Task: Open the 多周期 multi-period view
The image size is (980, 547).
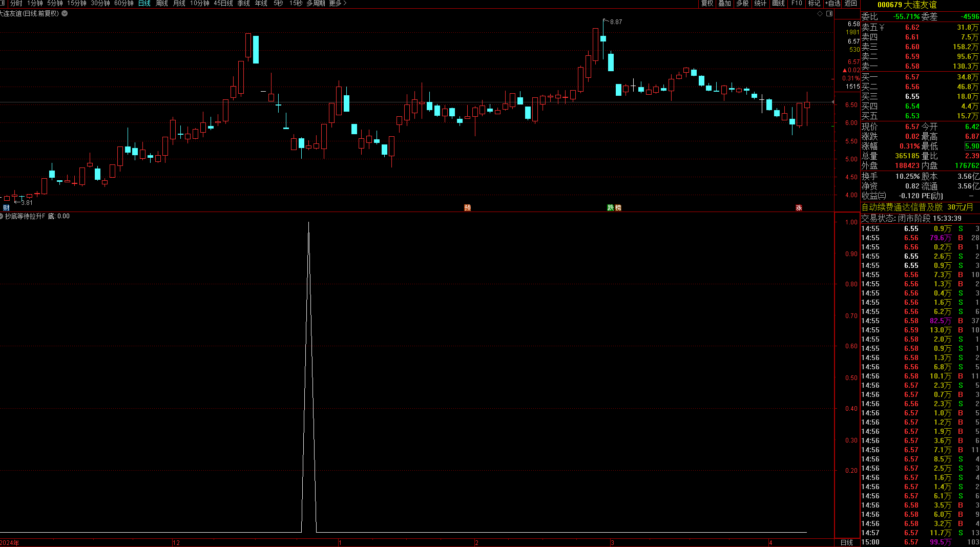Action: click(316, 3)
